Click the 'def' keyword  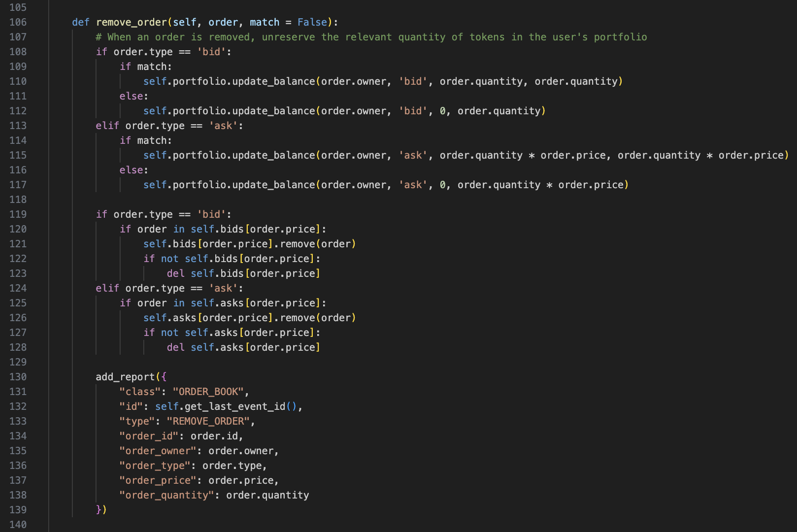click(81, 22)
